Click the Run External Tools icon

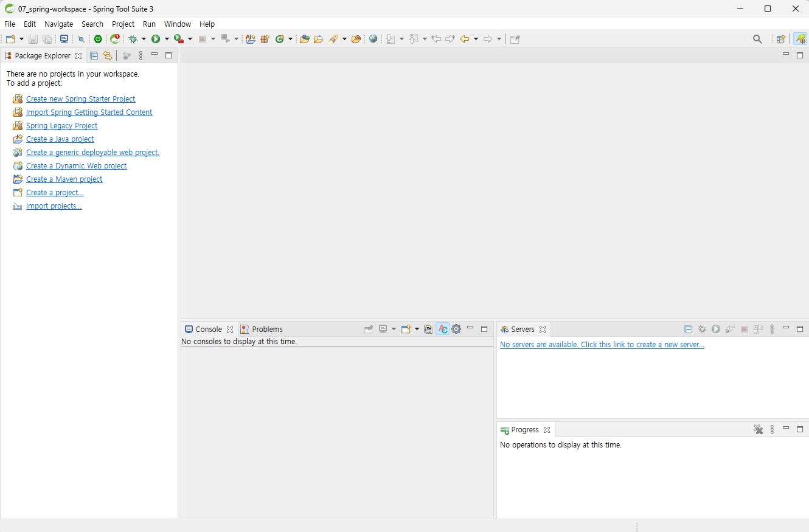pos(179,39)
